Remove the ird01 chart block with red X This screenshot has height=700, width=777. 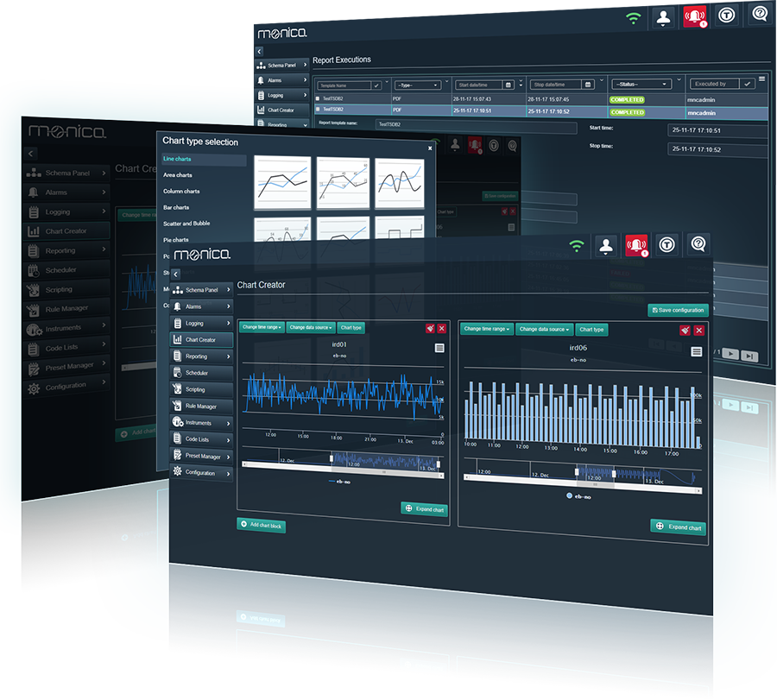(441, 329)
